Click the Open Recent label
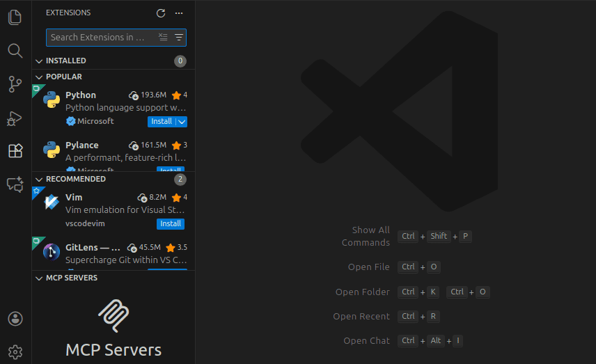 tap(361, 317)
